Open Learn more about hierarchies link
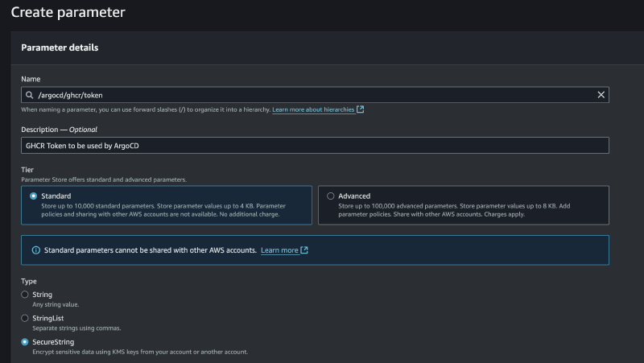This screenshot has width=644, height=363. pos(313,109)
